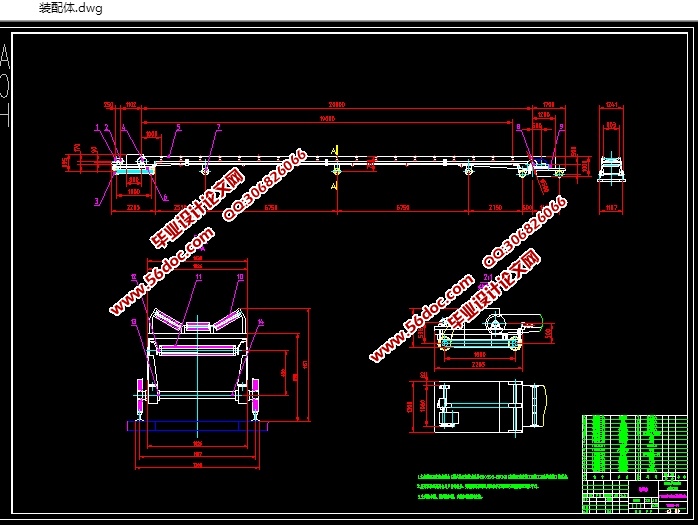Click part balloon number 10 label
698x525 pixels.
point(240,276)
